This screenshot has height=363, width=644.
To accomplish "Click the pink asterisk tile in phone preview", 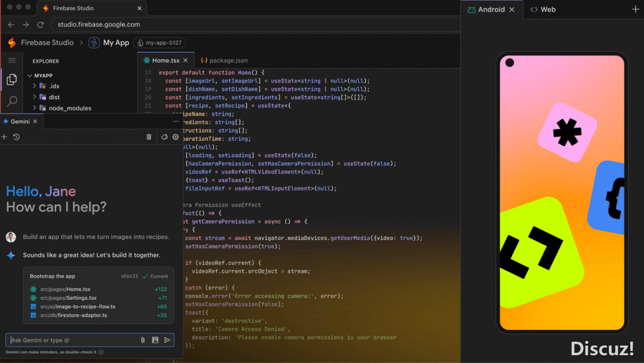I will click(567, 133).
